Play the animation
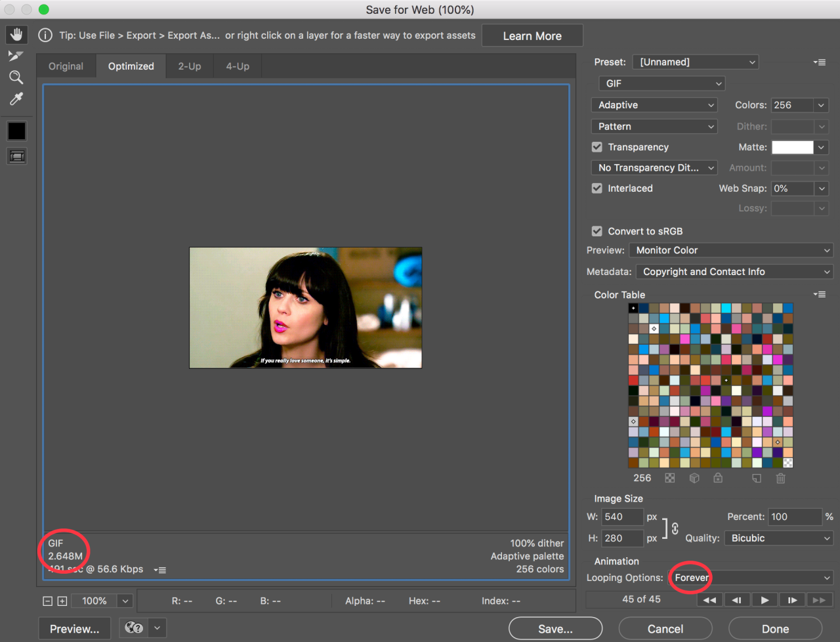This screenshot has width=840, height=642. [765, 600]
